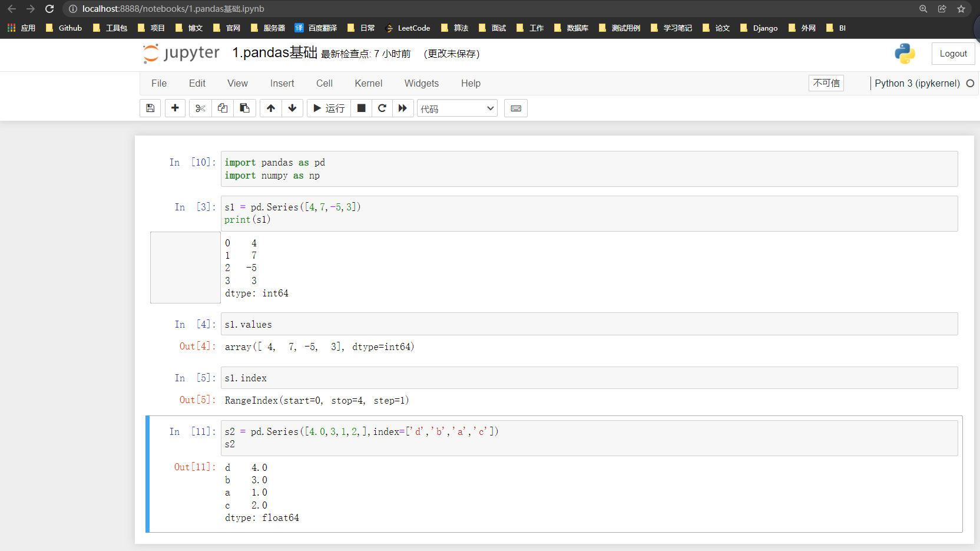
Task: Open the Insert menu
Action: (282, 84)
